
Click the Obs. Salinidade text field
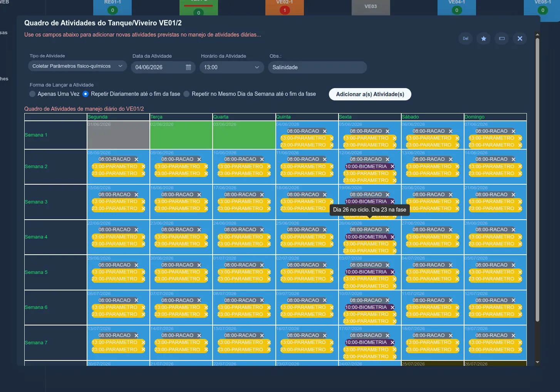click(317, 67)
